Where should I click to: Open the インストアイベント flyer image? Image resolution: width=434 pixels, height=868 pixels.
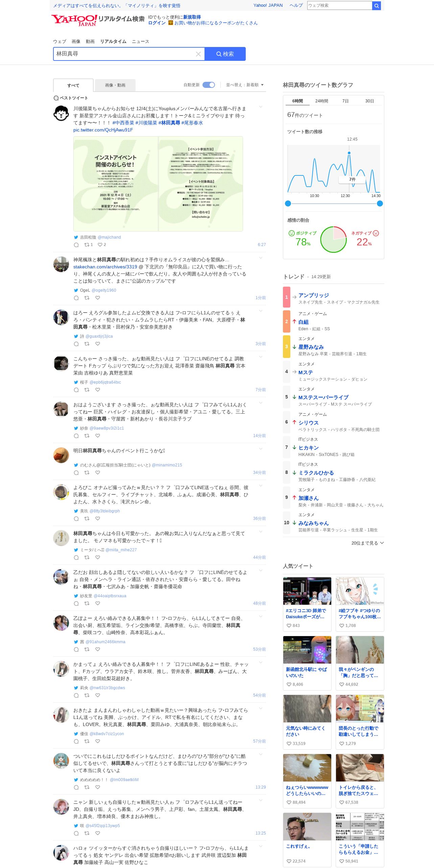pyautogui.click(x=116, y=184)
